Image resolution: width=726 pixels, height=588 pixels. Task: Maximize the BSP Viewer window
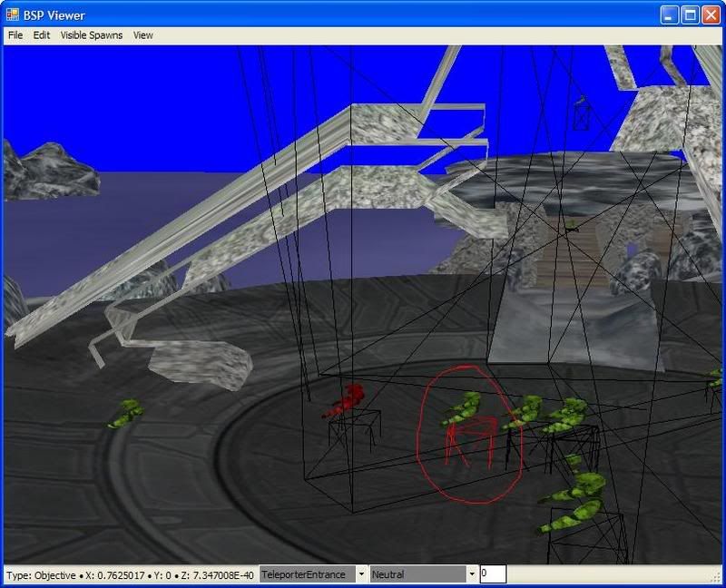point(690,15)
